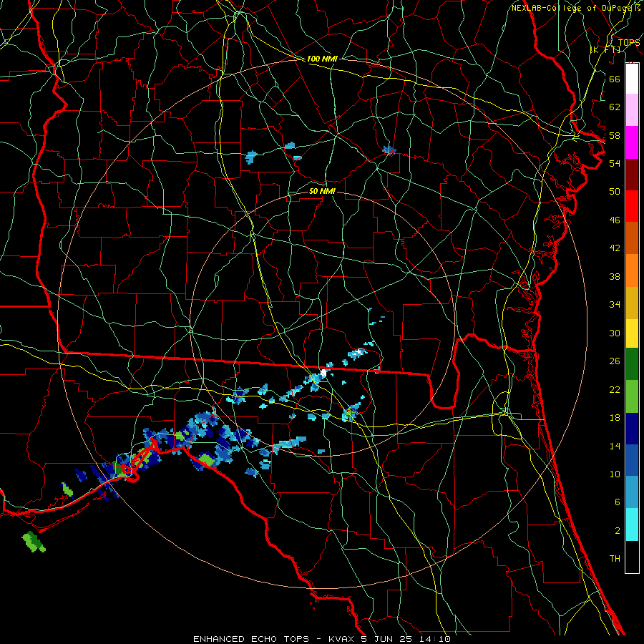Image resolution: width=644 pixels, height=644 pixels.
Task: Click the "100 NMI" range ring label
Action: click(x=322, y=59)
